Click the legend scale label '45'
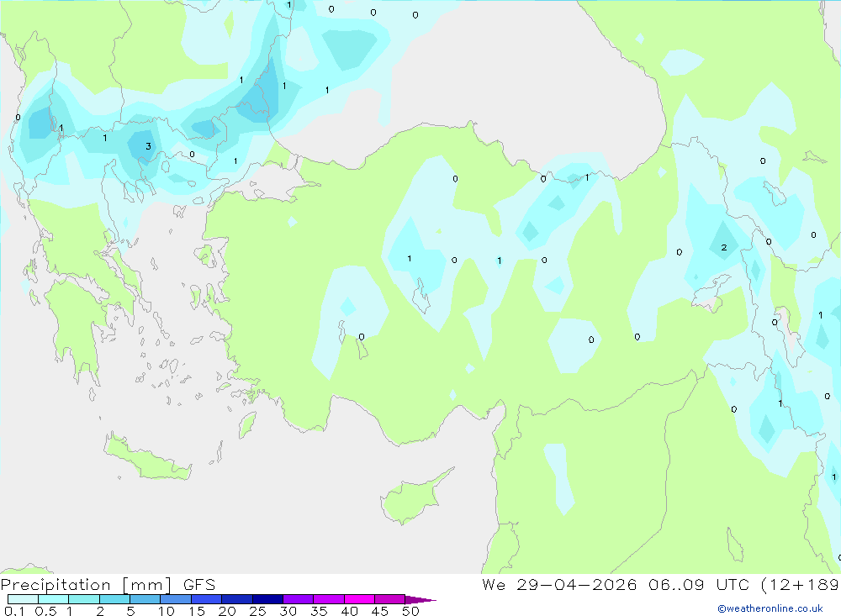 point(380,611)
